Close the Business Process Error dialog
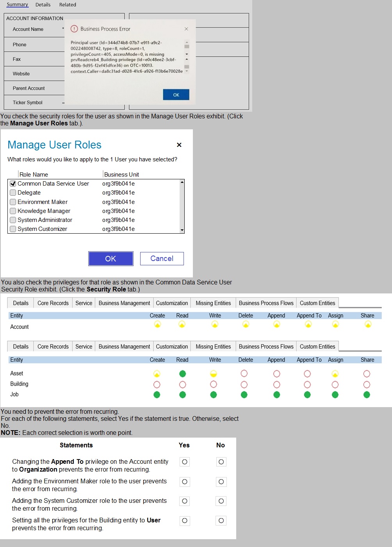 (x=186, y=29)
